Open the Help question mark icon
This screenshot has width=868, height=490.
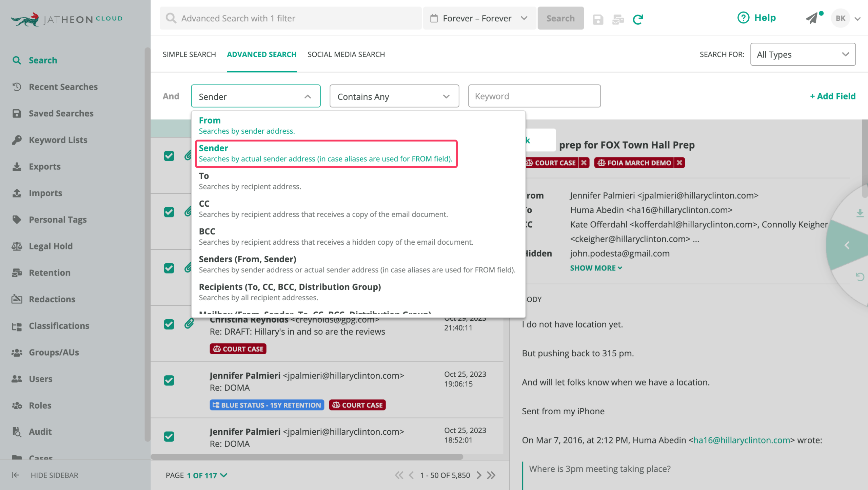pos(743,18)
